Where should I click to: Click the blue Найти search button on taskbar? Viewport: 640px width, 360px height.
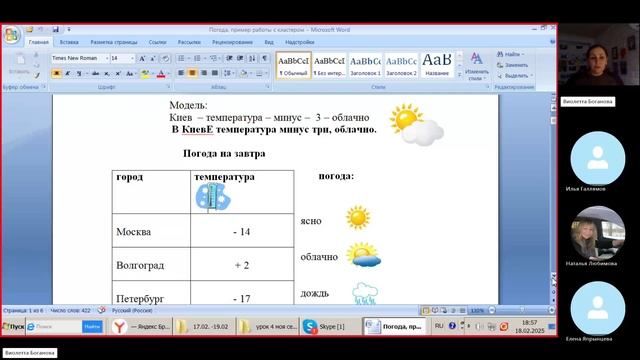92,327
